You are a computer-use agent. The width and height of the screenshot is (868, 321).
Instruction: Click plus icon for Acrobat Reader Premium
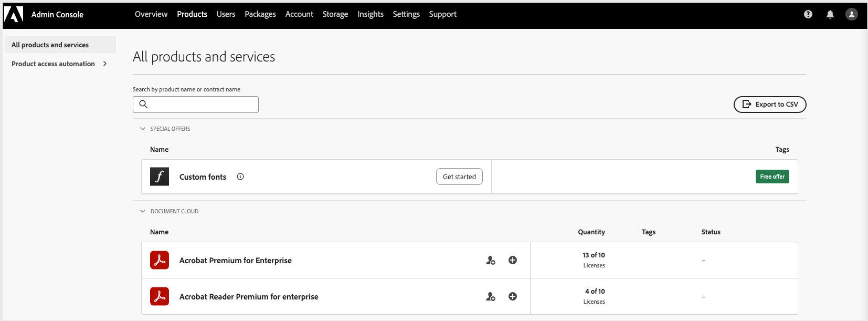click(513, 296)
